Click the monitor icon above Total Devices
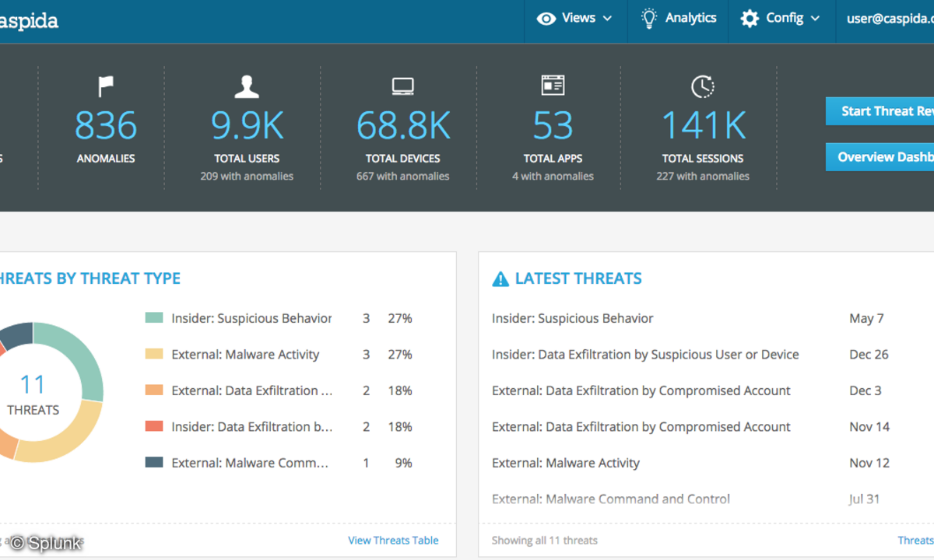This screenshot has width=934, height=560. tap(402, 86)
